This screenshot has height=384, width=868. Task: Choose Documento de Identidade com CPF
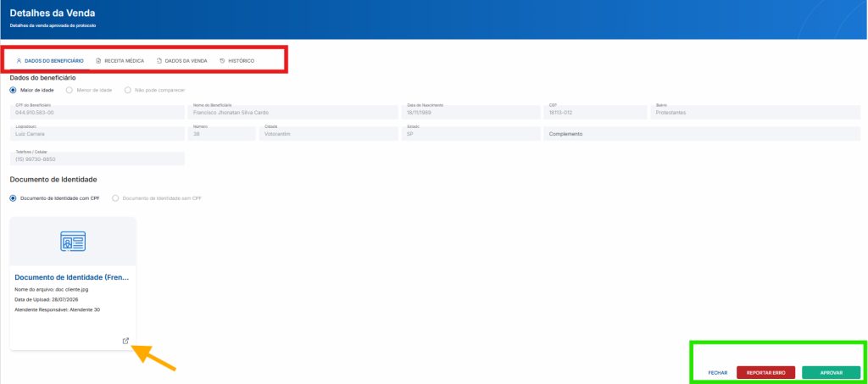pyautogui.click(x=14, y=198)
